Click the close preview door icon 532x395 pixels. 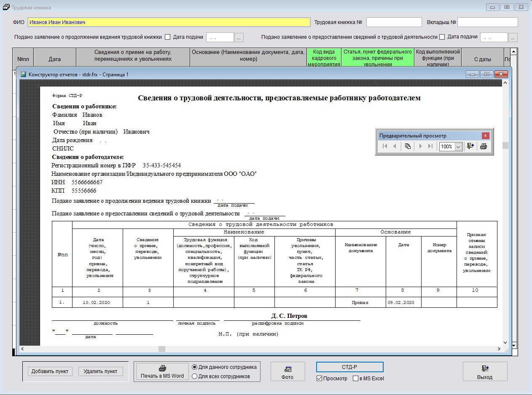click(470, 146)
